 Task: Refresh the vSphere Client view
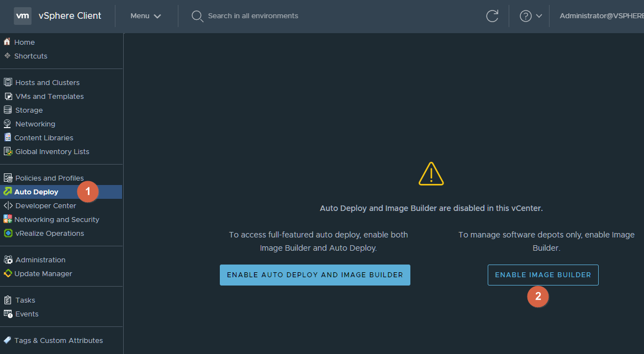492,16
